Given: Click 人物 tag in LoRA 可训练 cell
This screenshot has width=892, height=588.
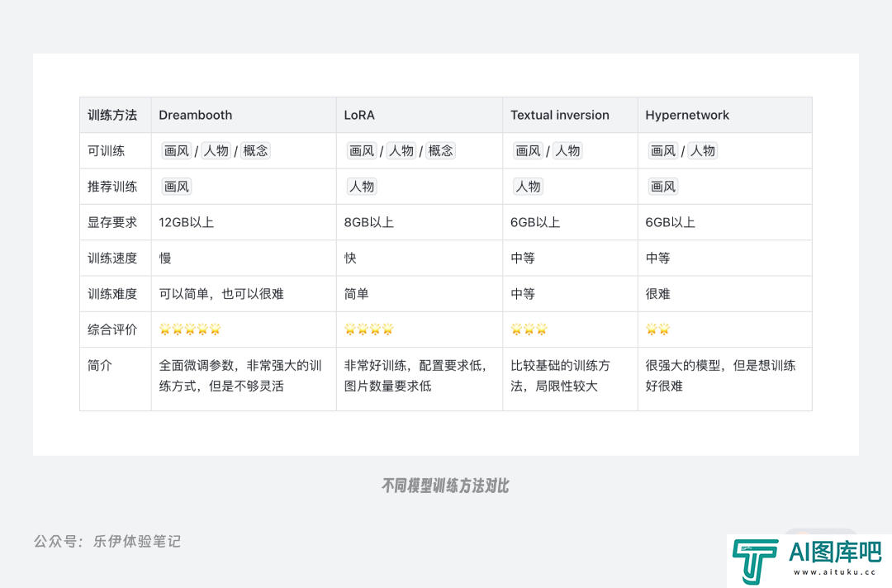Looking at the screenshot, I should [401, 150].
